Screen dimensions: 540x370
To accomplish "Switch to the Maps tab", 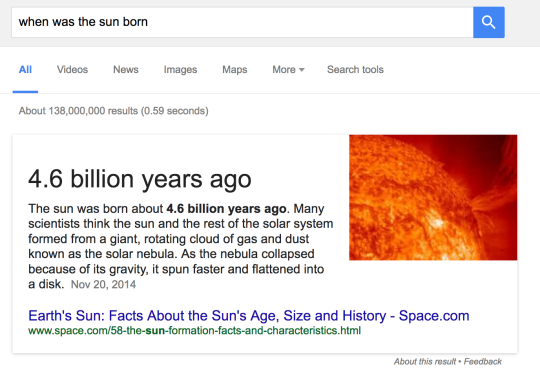I will click(235, 70).
